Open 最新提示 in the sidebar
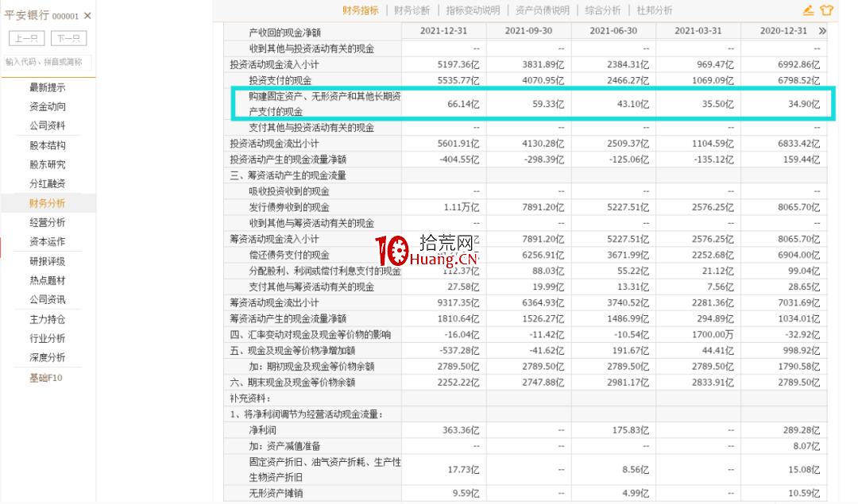Image resolution: width=858 pixels, height=504 pixels. click(48, 87)
